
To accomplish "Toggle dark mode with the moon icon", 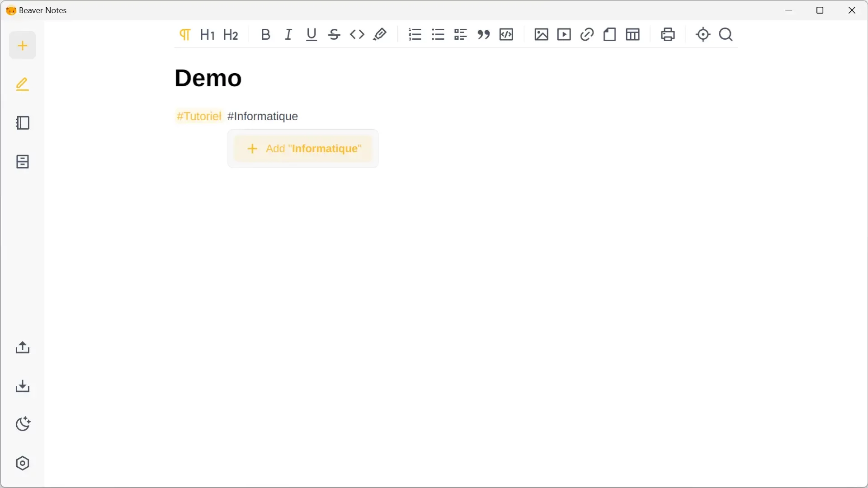I will click(23, 424).
